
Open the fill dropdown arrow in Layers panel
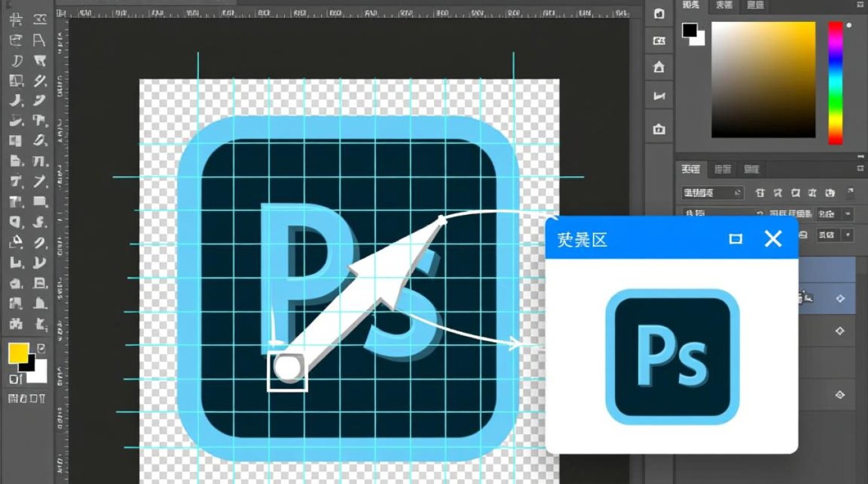(x=847, y=235)
